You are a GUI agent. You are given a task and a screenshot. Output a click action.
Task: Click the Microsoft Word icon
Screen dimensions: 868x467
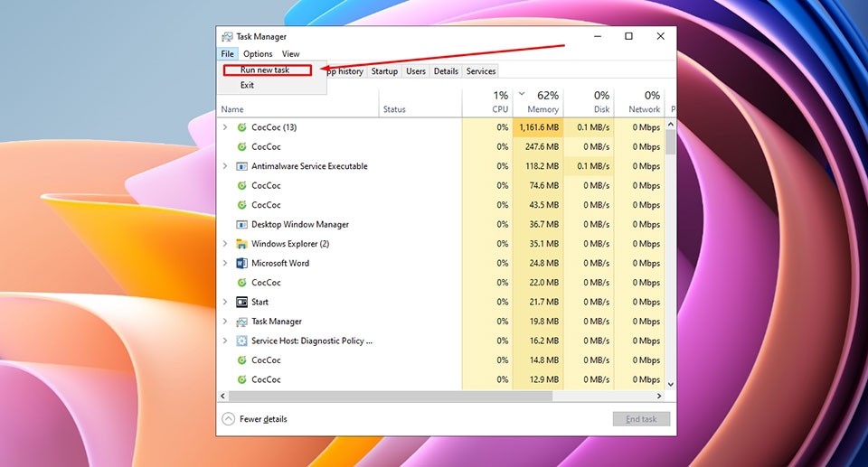[x=242, y=263]
